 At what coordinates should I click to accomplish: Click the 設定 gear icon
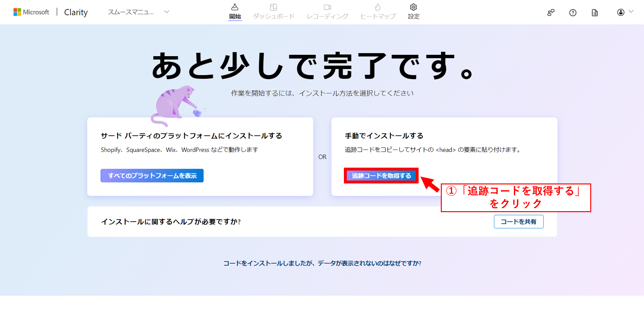(x=413, y=7)
